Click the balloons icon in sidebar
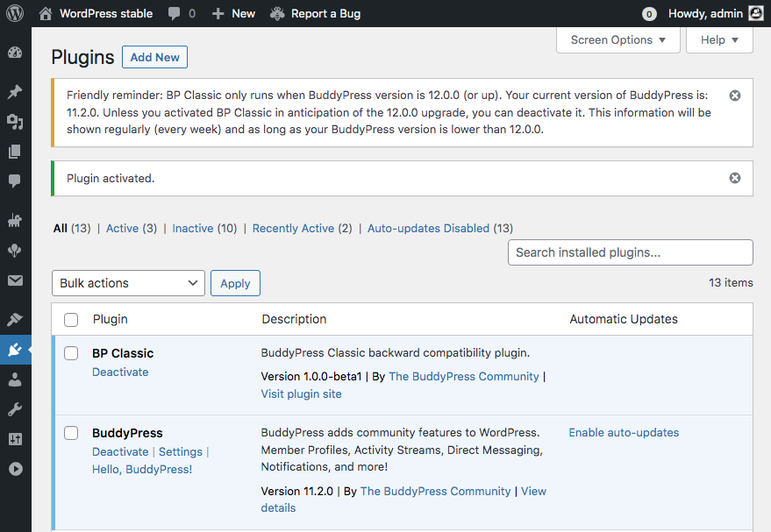The width and height of the screenshot is (771, 532). pos(15,251)
